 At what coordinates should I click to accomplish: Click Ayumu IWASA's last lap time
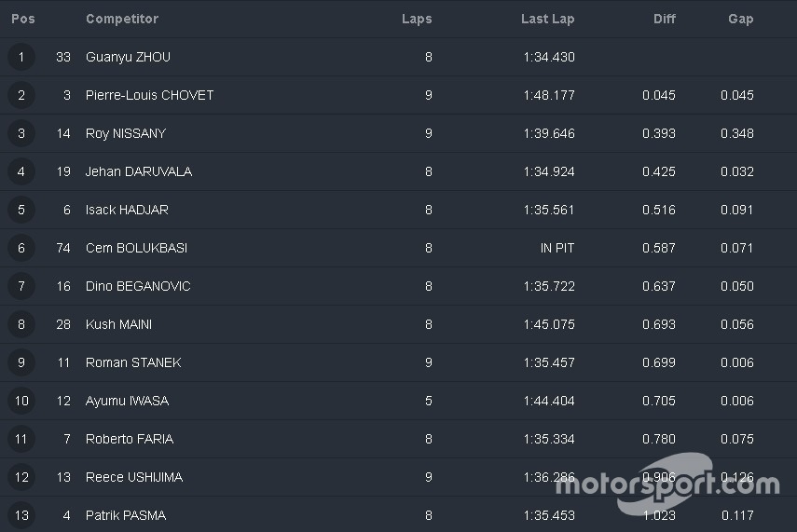click(548, 401)
